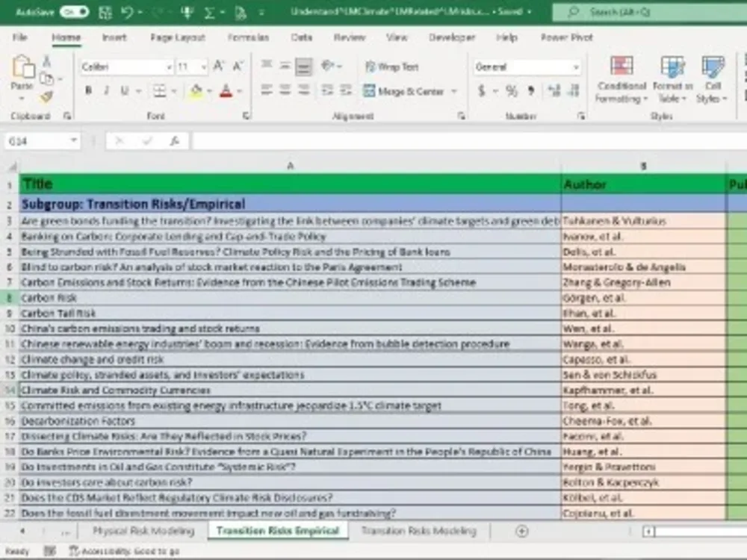Toggle underline formatting
The height and width of the screenshot is (560, 747).
(x=125, y=90)
